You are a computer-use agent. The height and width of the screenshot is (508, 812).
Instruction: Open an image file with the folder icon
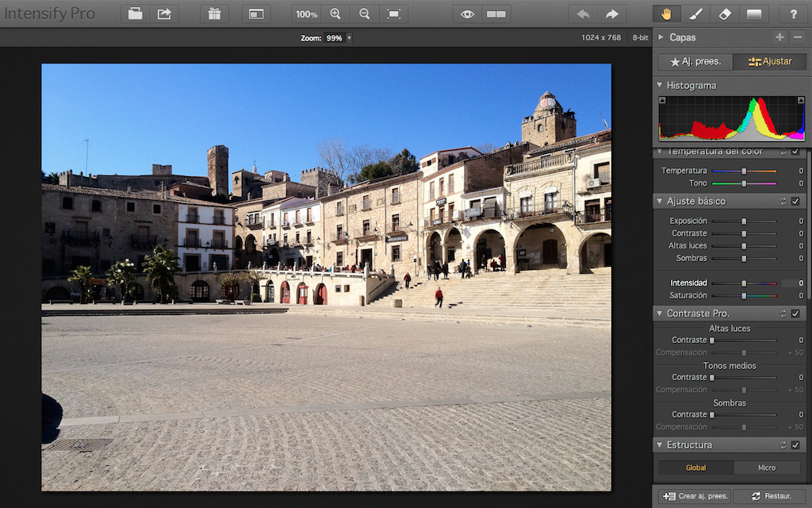[135, 14]
